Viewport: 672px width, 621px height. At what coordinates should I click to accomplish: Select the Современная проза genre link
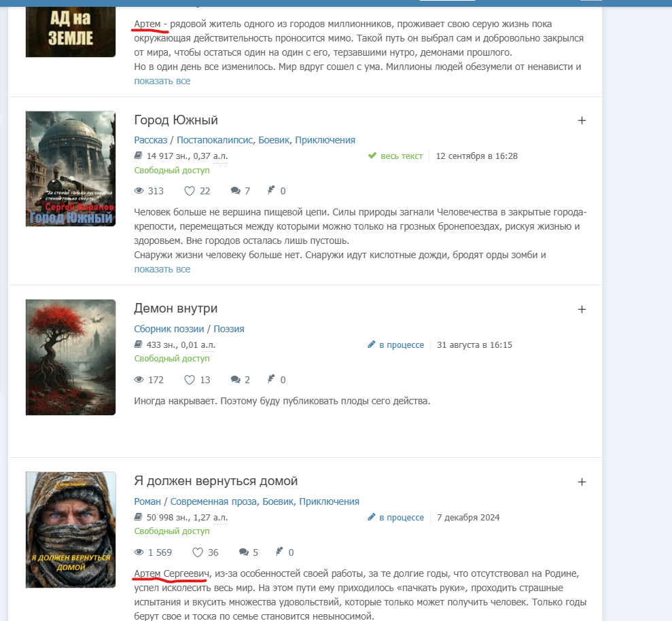213,501
